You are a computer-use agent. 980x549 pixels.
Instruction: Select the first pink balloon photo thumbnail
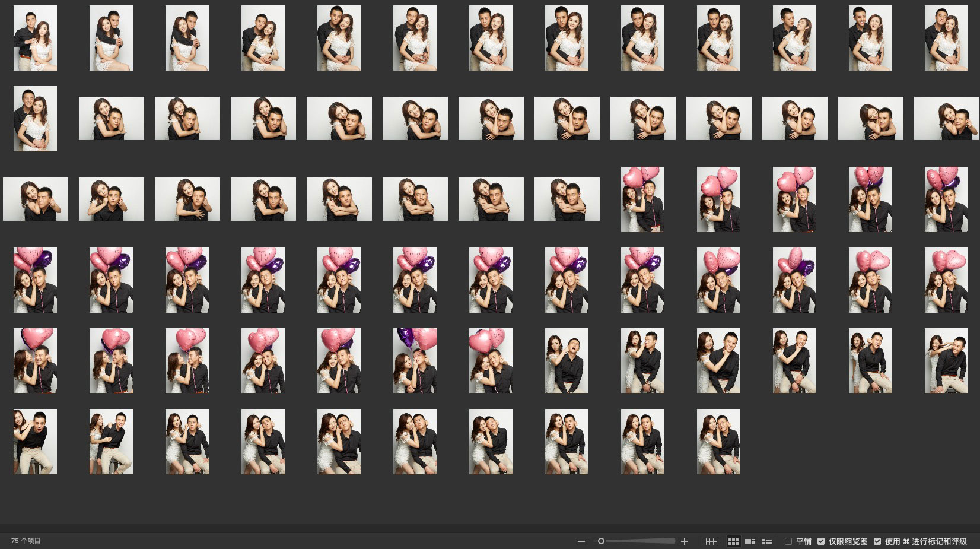click(642, 199)
